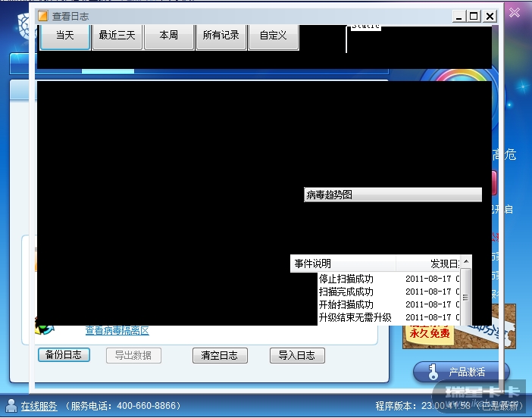Click the key icon beside 产品激活
The width and height of the screenshot is (532, 418).
pyautogui.click(x=433, y=372)
